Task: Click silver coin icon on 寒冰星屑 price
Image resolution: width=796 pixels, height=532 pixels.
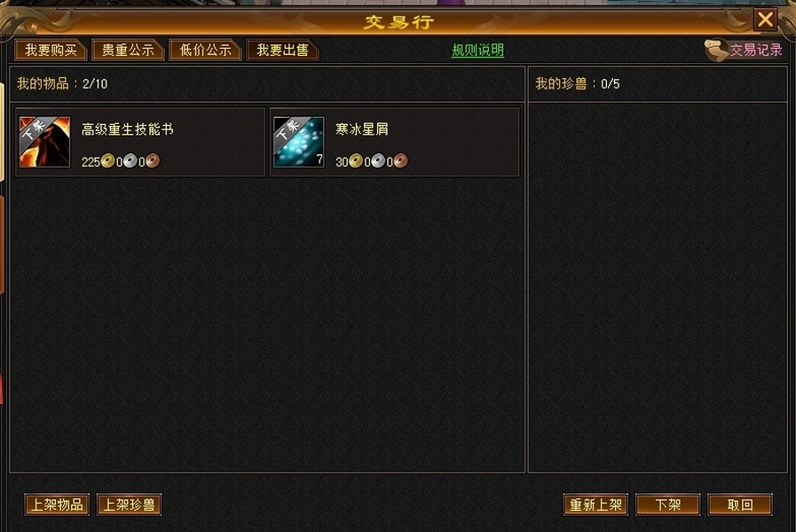Action: coord(378,161)
